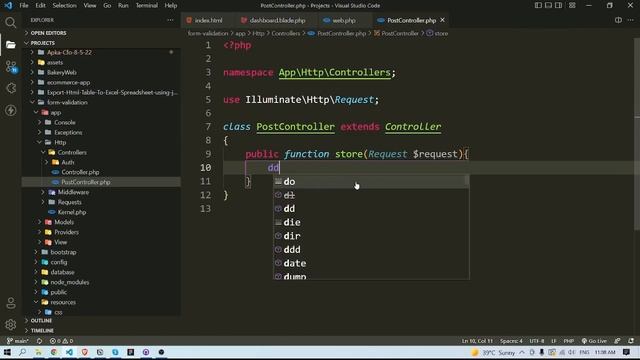Screen dimensions: 640x360
Task: Click the Split Editor icon
Action: point(618,20)
